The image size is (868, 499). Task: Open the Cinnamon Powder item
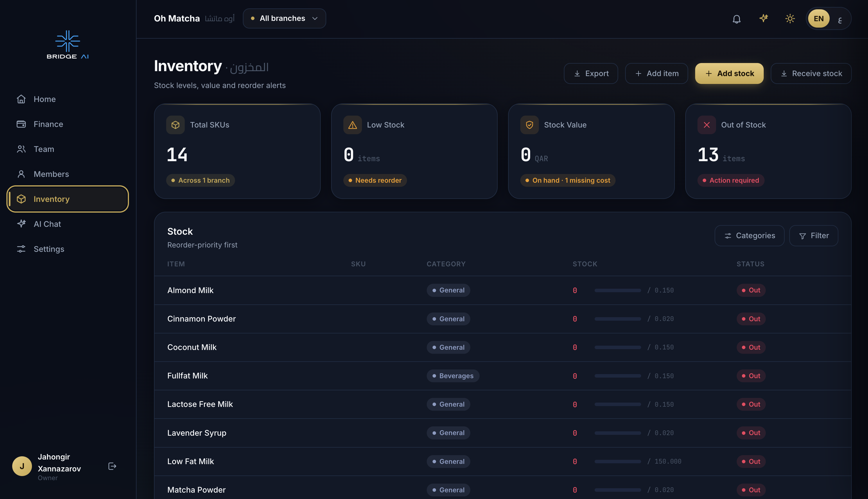(503, 319)
